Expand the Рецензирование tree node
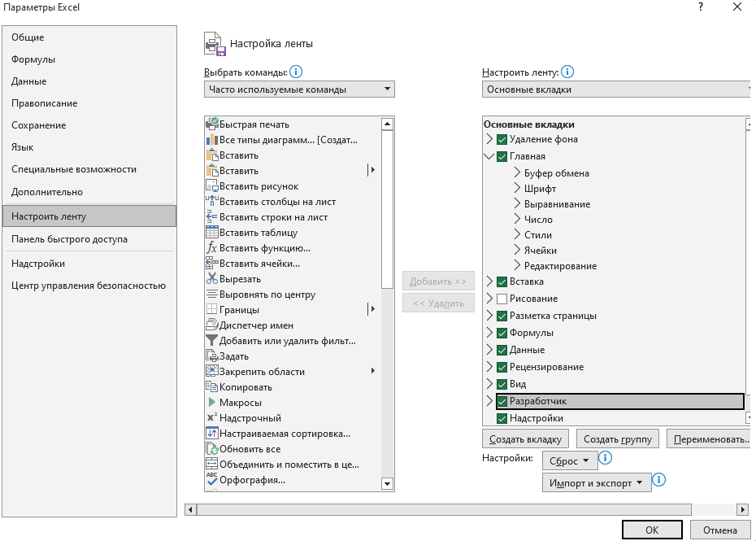The width and height of the screenshot is (756, 541). (x=489, y=367)
